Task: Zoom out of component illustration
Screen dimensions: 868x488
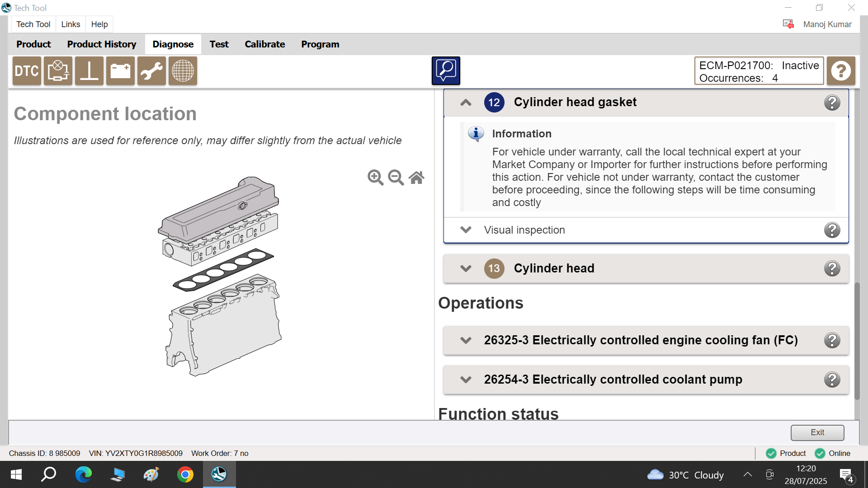Action: point(396,178)
